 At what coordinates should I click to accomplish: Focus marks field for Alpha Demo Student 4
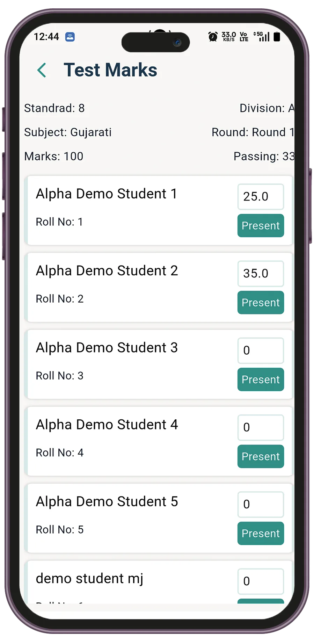(261, 427)
